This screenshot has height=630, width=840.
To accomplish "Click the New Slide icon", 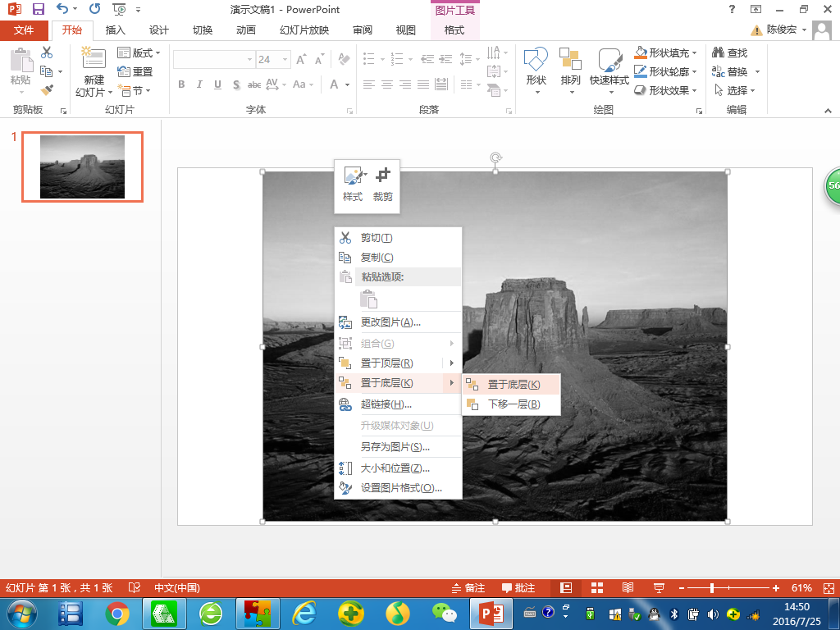I will tap(94, 58).
